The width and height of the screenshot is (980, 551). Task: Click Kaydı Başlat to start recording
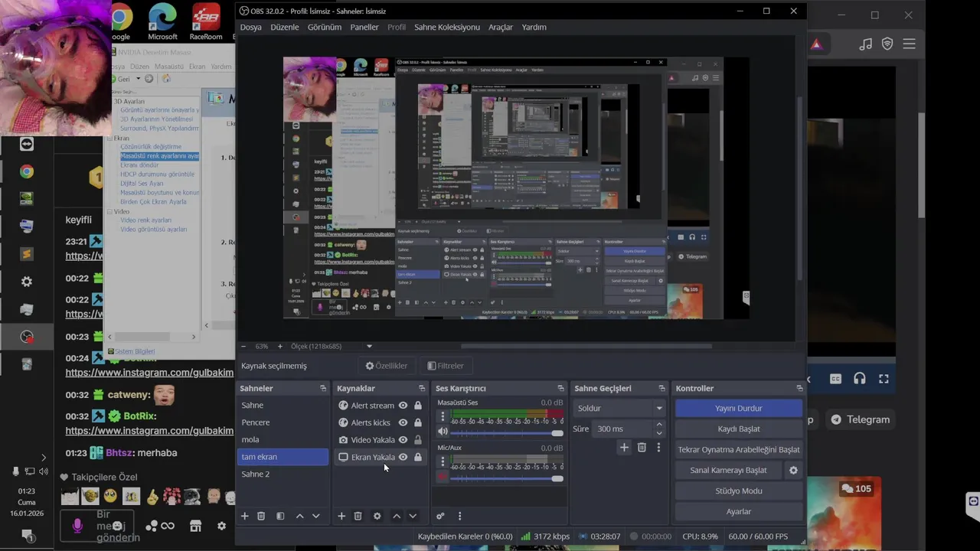click(x=739, y=429)
